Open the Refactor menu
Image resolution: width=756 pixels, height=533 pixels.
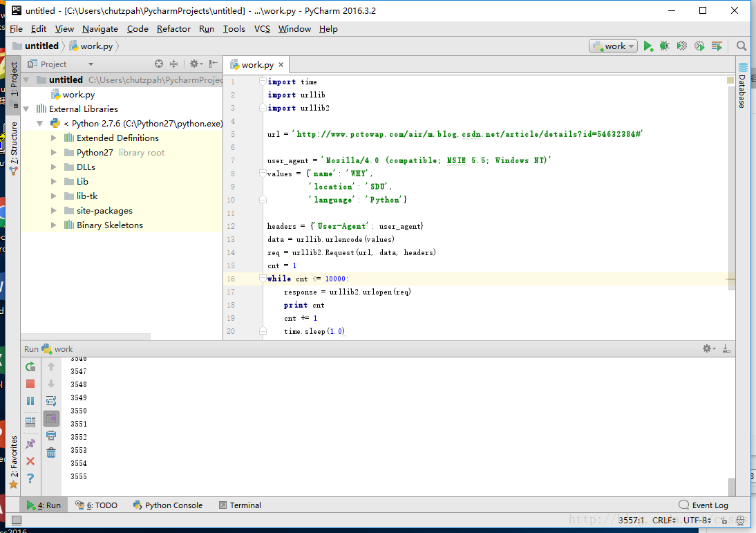coord(173,29)
